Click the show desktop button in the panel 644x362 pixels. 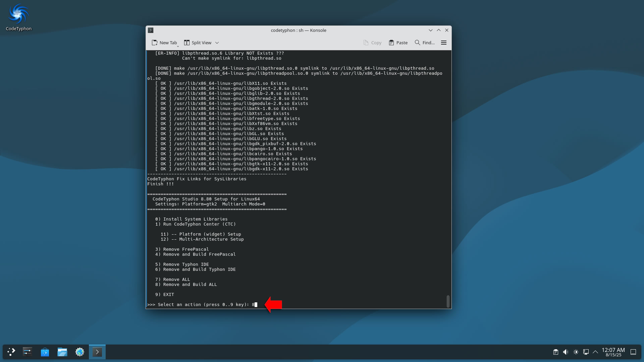[x=633, y=352]
